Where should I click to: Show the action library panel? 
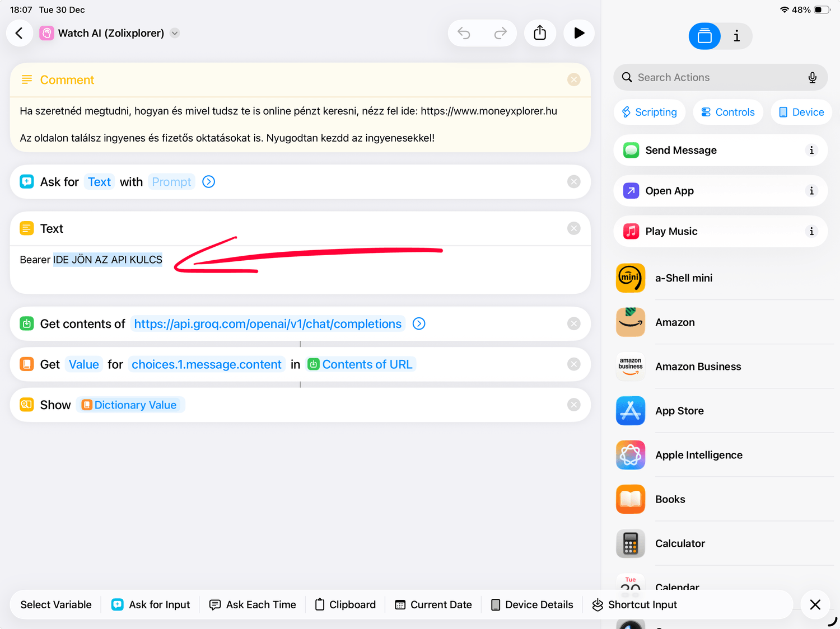pyautogui.click(x=704, y=36)
